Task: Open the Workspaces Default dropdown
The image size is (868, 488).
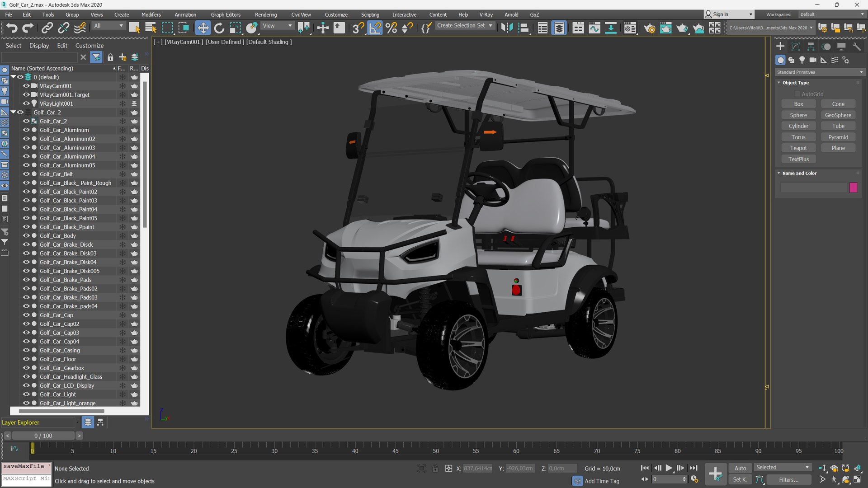Action: tap(832, 14)
